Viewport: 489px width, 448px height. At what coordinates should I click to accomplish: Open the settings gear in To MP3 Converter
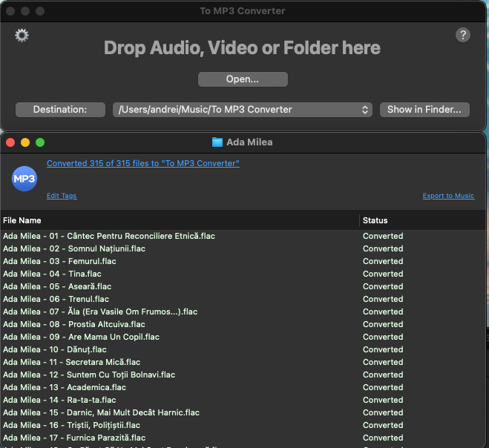[x=22, y=36]
